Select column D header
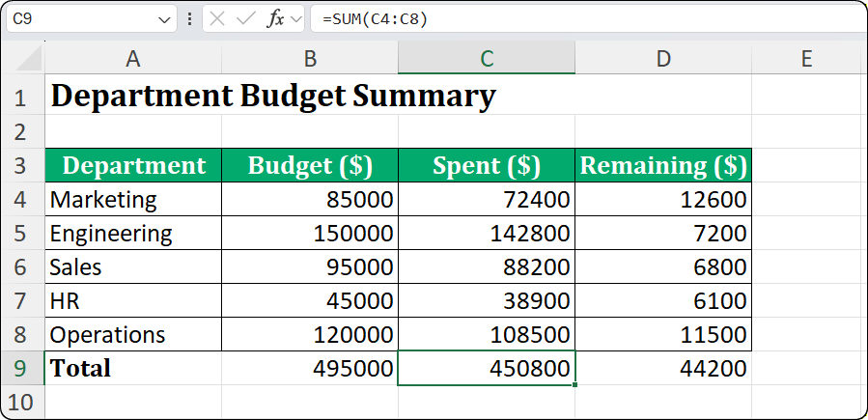The width and height of the screenshot is (868, 420). click(x=663, y=59)
